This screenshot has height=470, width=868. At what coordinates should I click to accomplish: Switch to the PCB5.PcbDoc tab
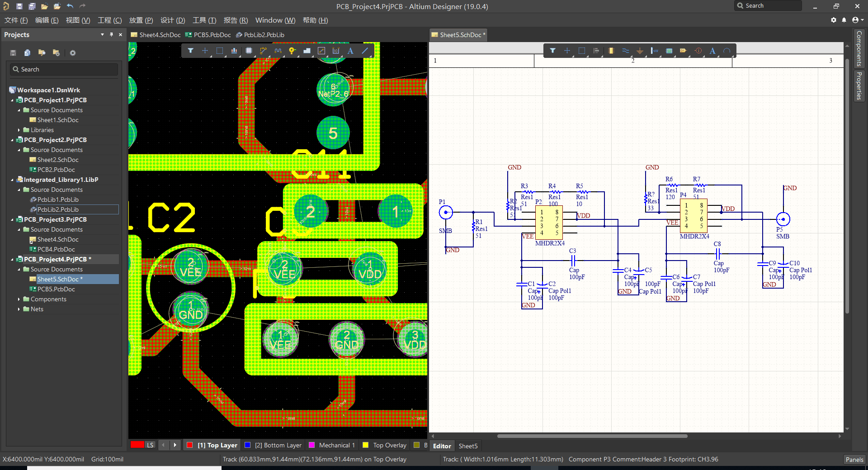coord(212,35)
